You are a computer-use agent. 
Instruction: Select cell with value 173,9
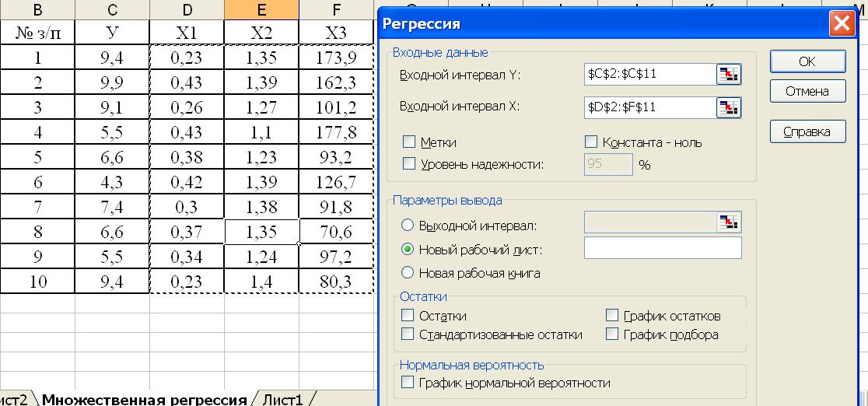(336, 58)
